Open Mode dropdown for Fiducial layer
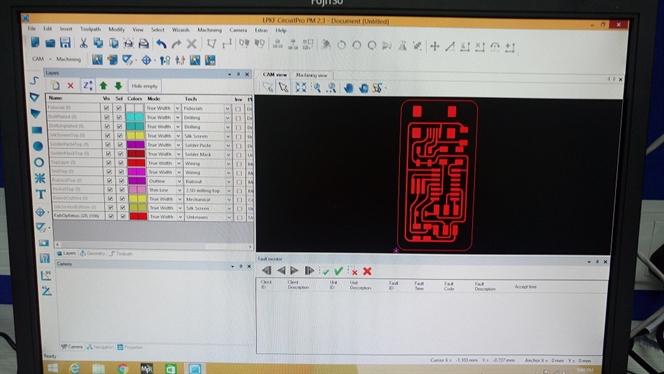The height and width of the screenshot is (374, 664). pyautogui.click(x=177, y=108)
